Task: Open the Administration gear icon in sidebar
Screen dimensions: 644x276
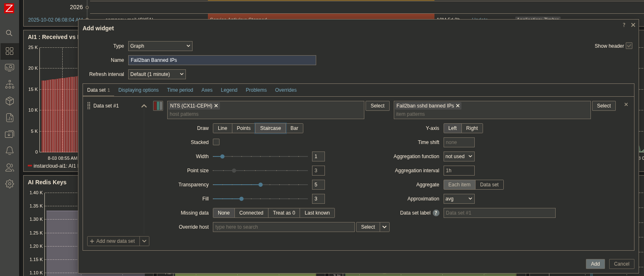Action: pos(10,184)
